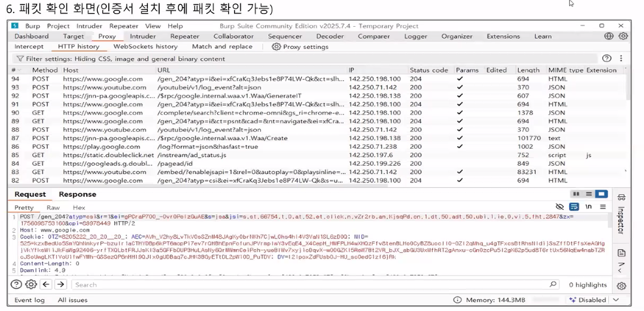Image resolution: width=644 pixels, height=311 pixels.
Task: Open the Notes document icon in sidebar
Action: (x=621, y=253)
